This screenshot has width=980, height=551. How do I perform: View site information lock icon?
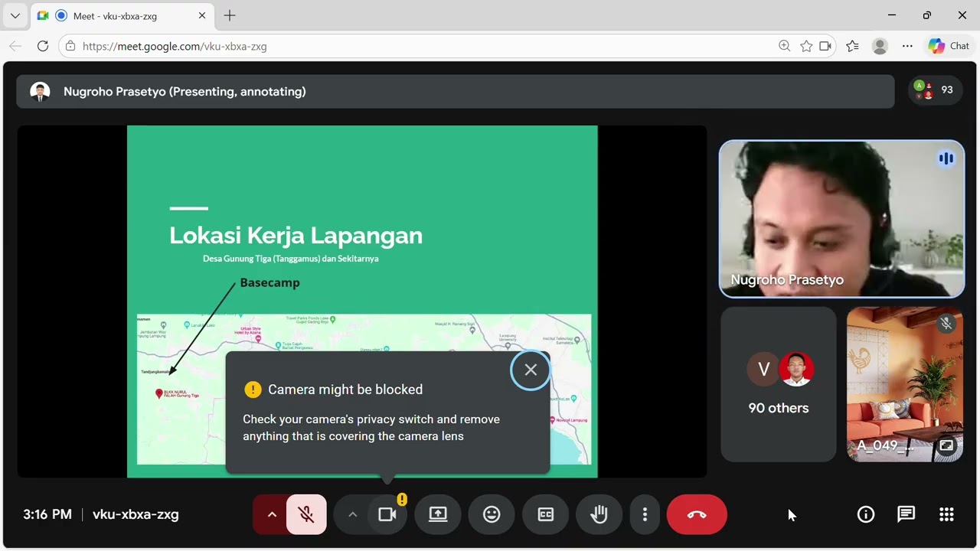click(70, 46)
